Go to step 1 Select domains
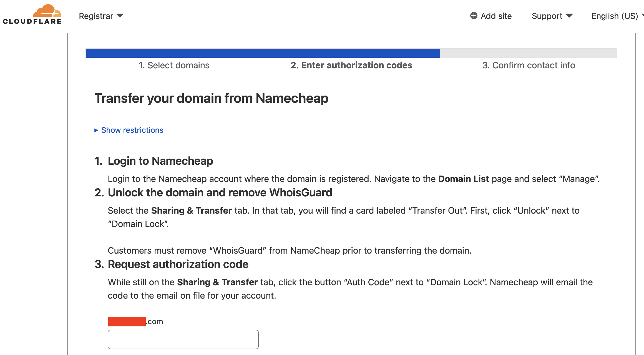 (x=174, y=65)
